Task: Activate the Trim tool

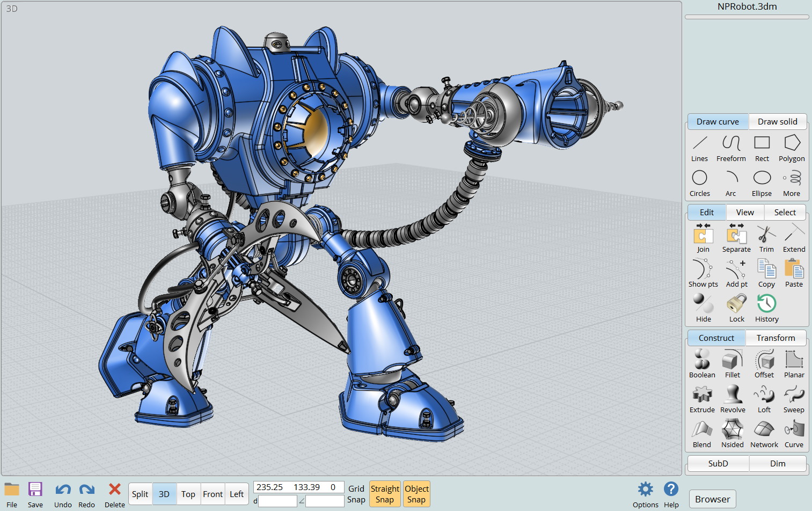Action: [766, 238]
